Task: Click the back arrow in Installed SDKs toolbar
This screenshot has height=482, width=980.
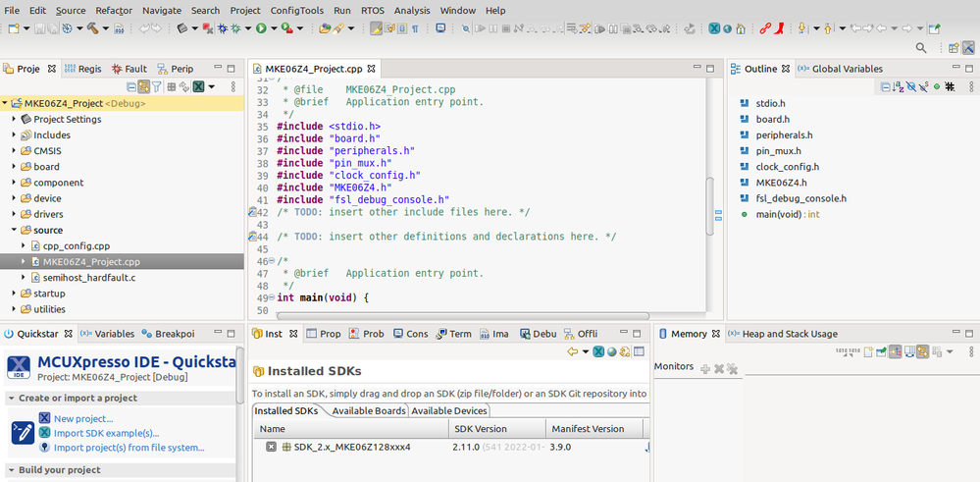Action: tap(572, 352)
